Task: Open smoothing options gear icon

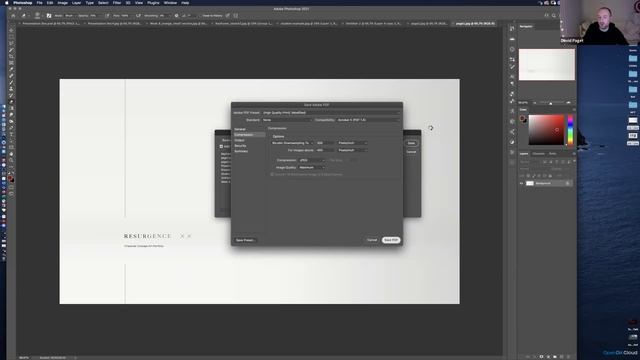Action: click(176, 16)
